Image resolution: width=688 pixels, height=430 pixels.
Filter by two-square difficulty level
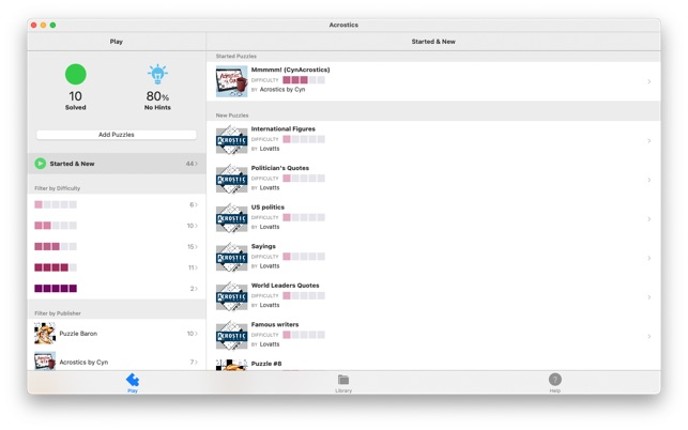pyautogui.click(x=116, y=226)
